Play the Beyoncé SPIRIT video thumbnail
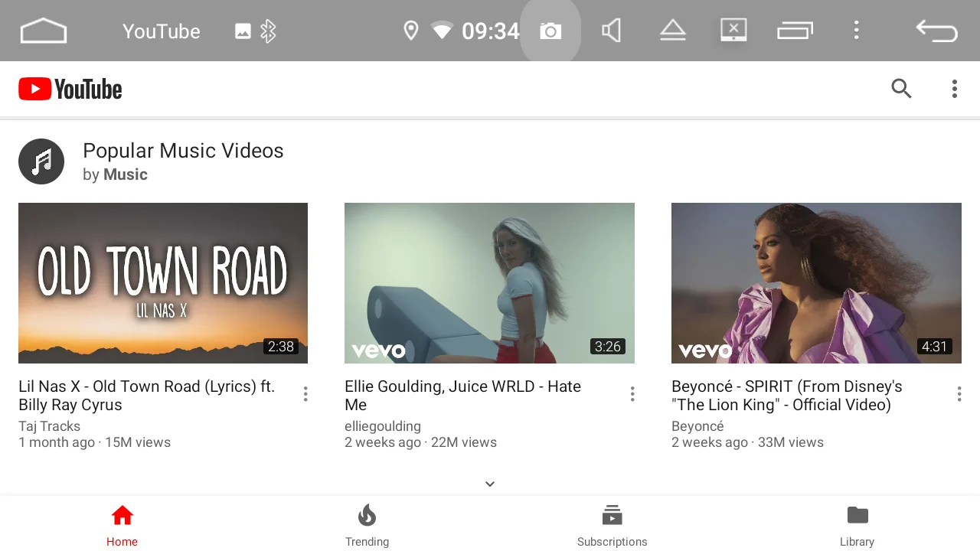980x551 pixels. pyautogui.click(x=816, y=282)
